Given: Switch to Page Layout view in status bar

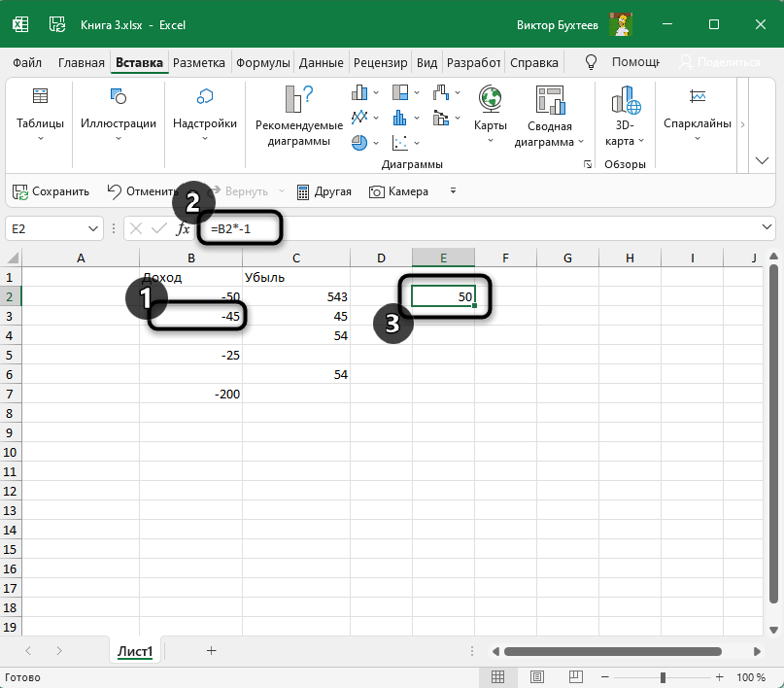Looking at the screenshot, I should (537, 677).
